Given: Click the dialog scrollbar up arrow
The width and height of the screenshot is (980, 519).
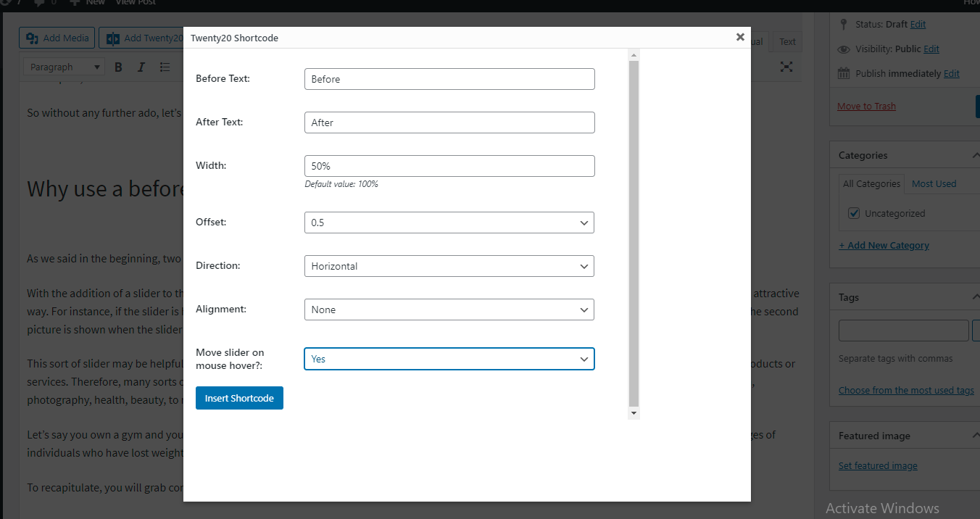Looking at the screenshot, I should tap(634, 55).
